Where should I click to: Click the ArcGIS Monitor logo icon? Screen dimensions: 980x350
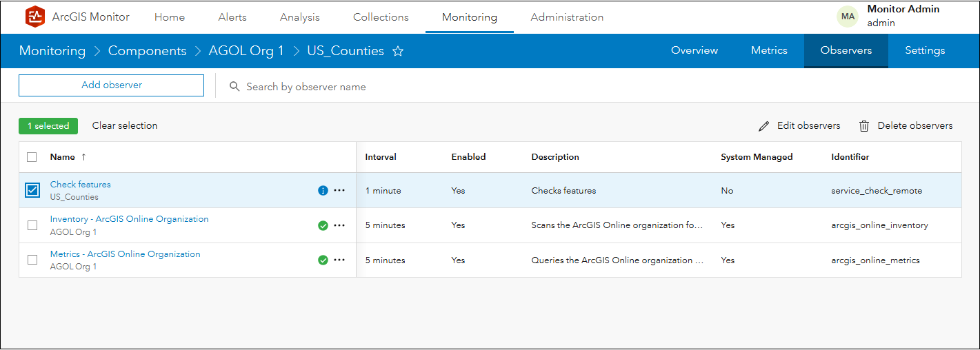35,17
